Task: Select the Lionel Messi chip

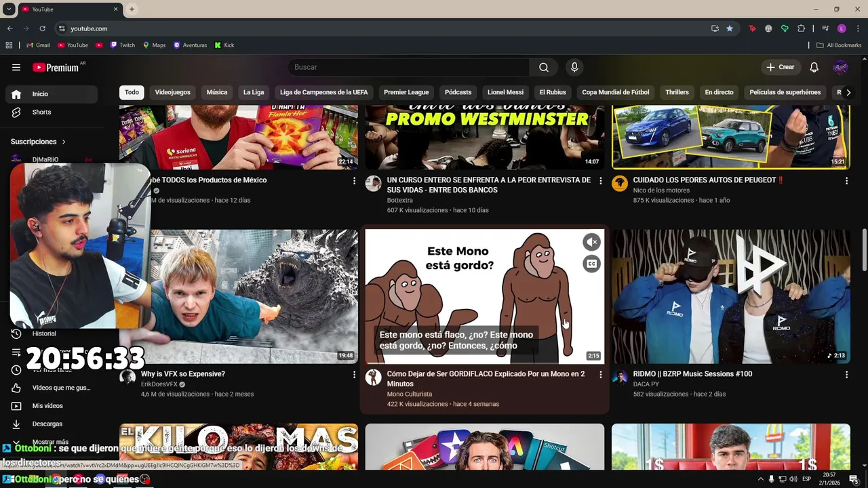Action: tap(505, 92)
